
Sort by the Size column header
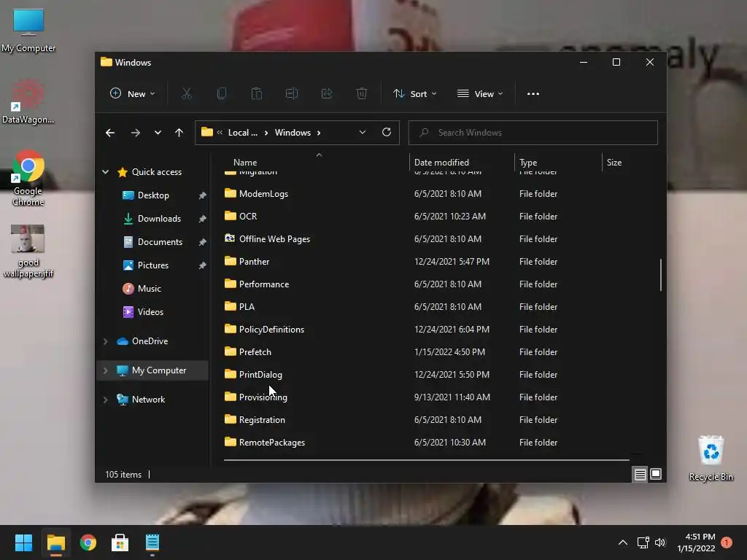[x=614, y=163]
